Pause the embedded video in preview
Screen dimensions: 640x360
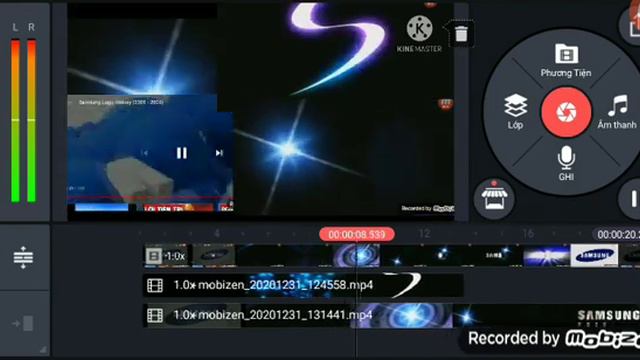click(x=182, y=153)
